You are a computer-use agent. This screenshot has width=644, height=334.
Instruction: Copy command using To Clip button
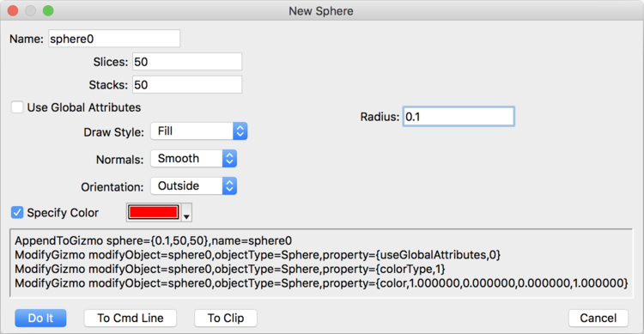(x=226, y=318)
